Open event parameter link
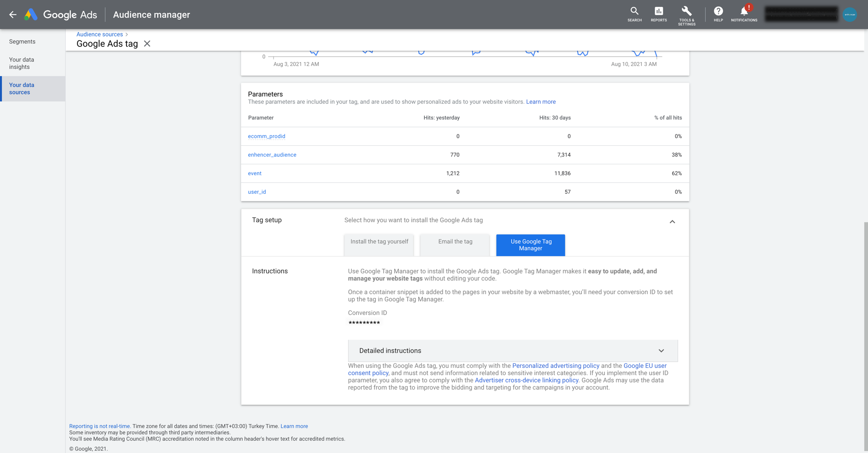868x453 pixels. [x=255, y=173]
